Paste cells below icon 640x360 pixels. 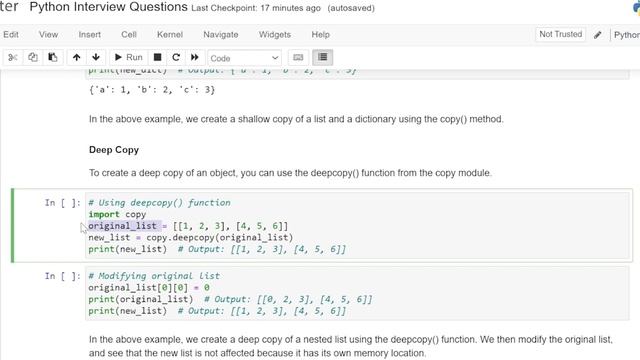coord(53,58)
